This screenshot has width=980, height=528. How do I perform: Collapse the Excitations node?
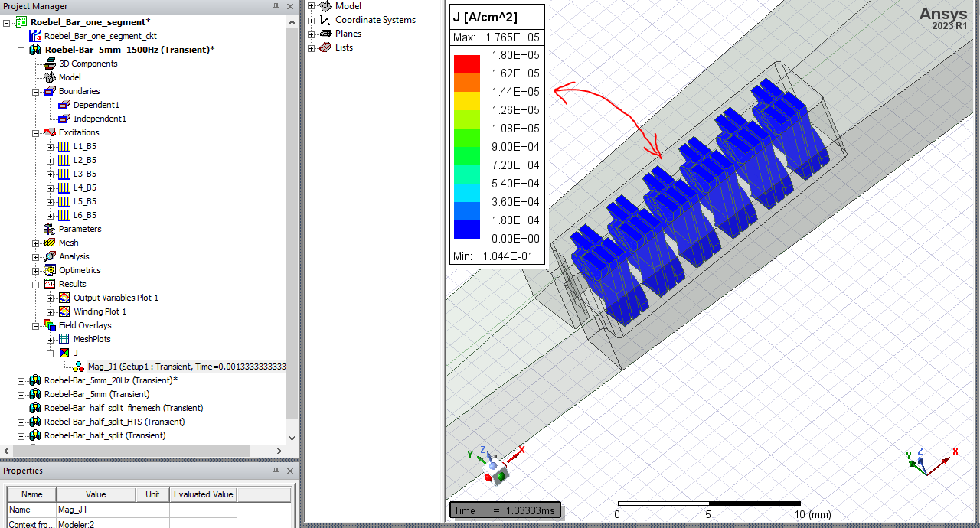tap(35, 132)
